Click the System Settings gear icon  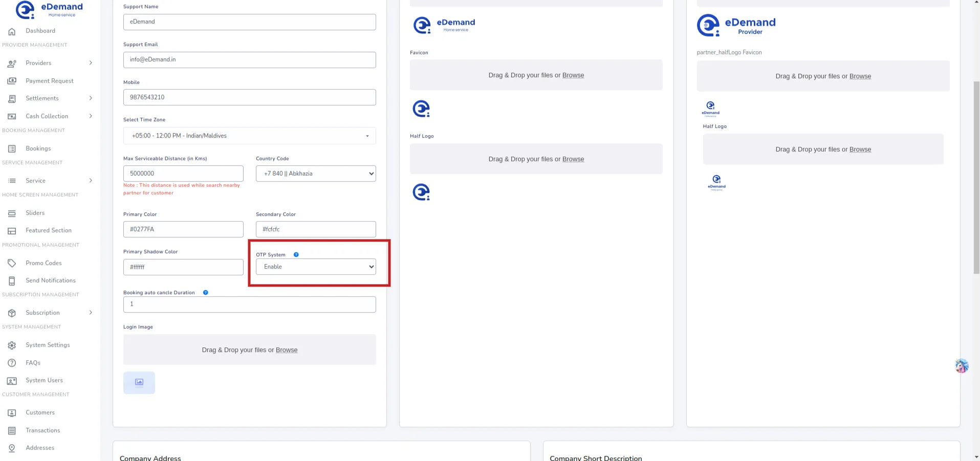point(12,345)
